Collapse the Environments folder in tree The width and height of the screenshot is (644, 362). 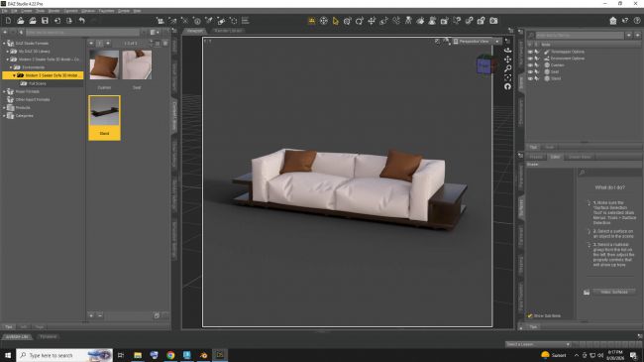click(11, 67)
